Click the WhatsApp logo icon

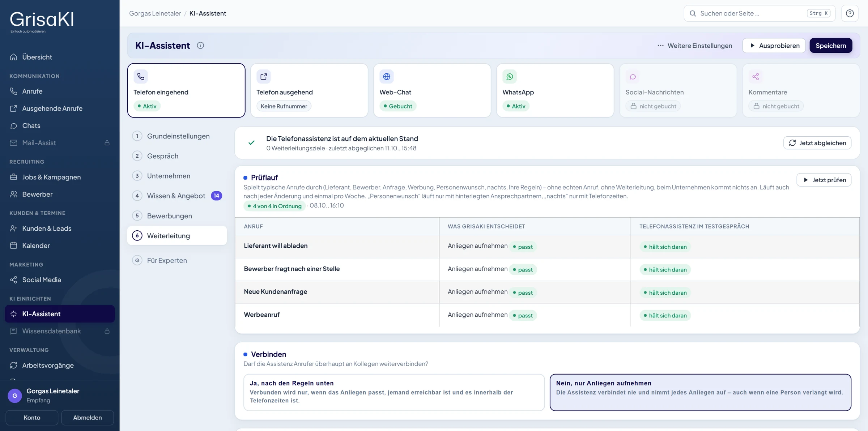pos(510,77)
